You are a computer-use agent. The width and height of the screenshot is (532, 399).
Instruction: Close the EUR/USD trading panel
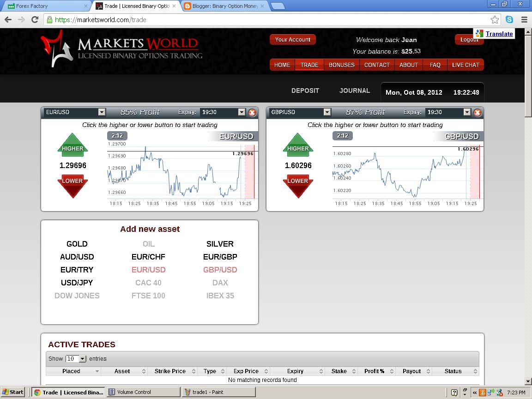click(252, 113)
